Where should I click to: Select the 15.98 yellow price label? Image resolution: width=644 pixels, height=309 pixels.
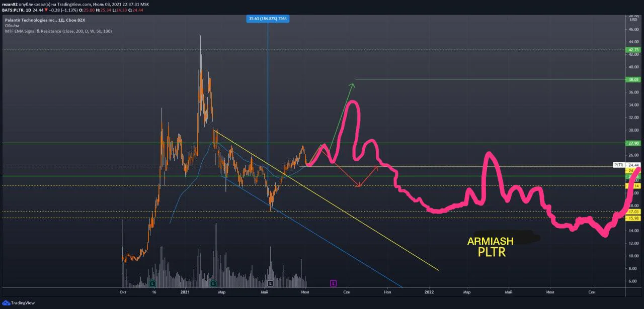point(632,218)
